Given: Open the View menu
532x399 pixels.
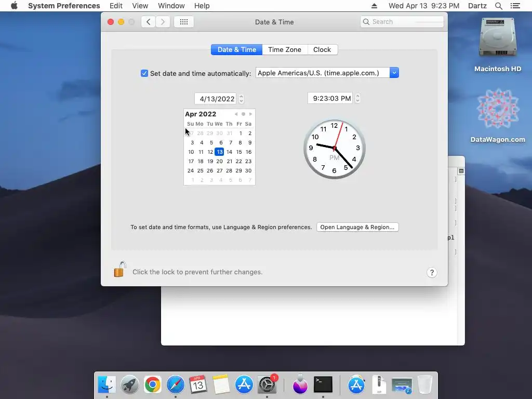Looking at the screenshot, I should pos(140,6).
